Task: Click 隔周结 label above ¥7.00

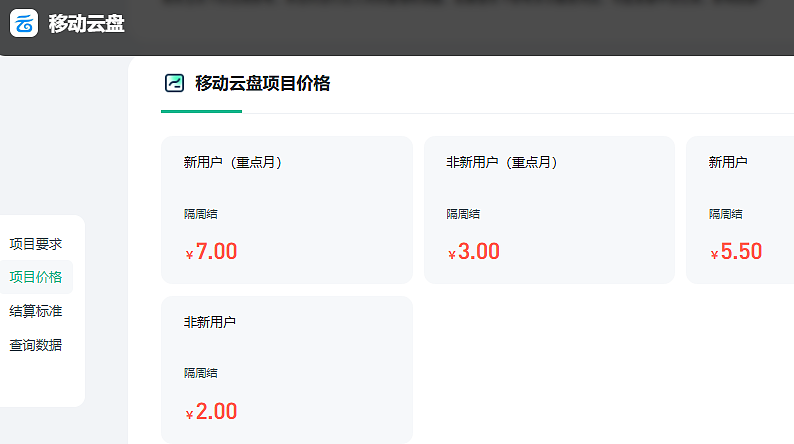Action: [x=201, y=214]
